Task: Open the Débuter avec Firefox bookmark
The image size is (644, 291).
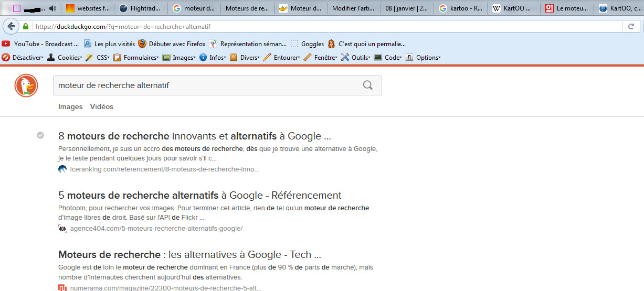Action: 172,44
